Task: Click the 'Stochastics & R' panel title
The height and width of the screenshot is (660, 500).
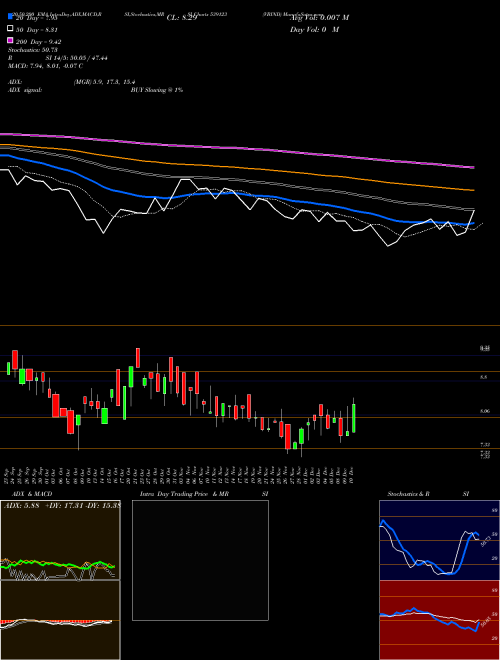Action: click(x=409, y=494)
